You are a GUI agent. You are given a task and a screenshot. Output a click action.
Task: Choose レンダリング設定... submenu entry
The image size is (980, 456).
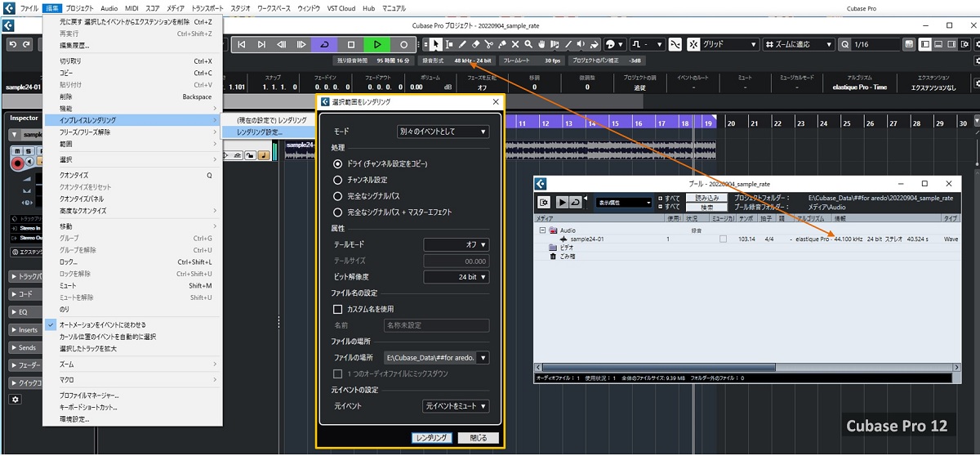[267, 132]
